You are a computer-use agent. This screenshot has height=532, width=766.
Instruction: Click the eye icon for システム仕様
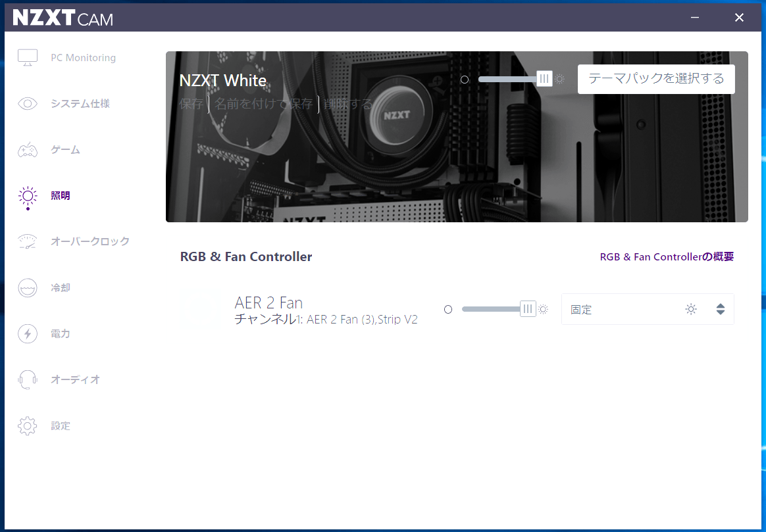click(x=28, y=103)
